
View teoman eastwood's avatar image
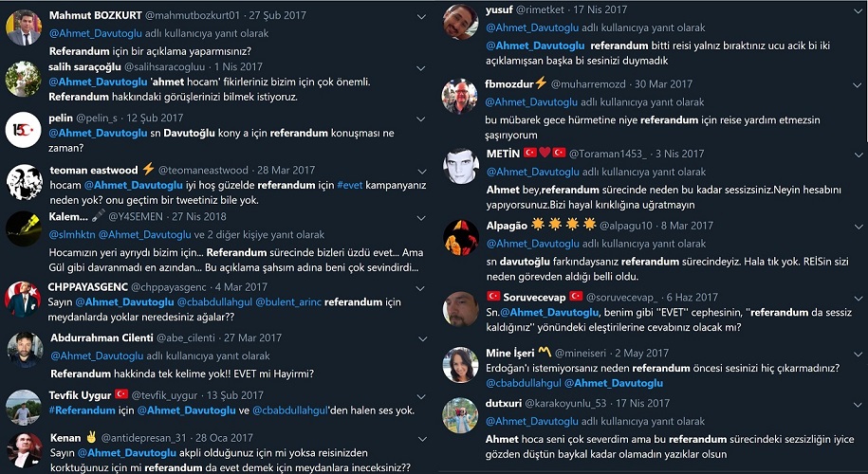point(25,182)
